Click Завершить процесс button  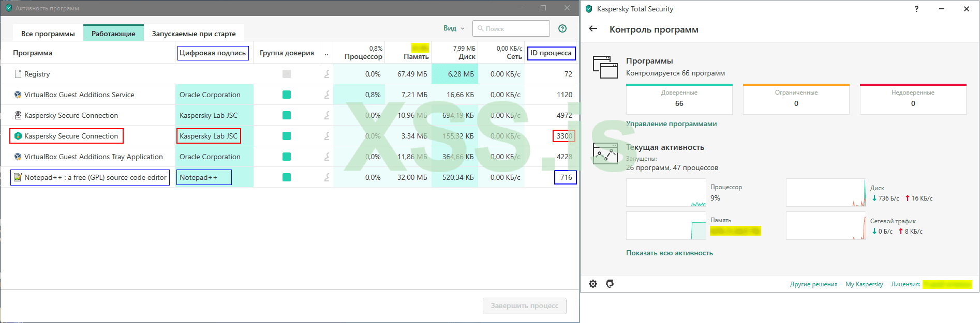click(x=525, y=306)
